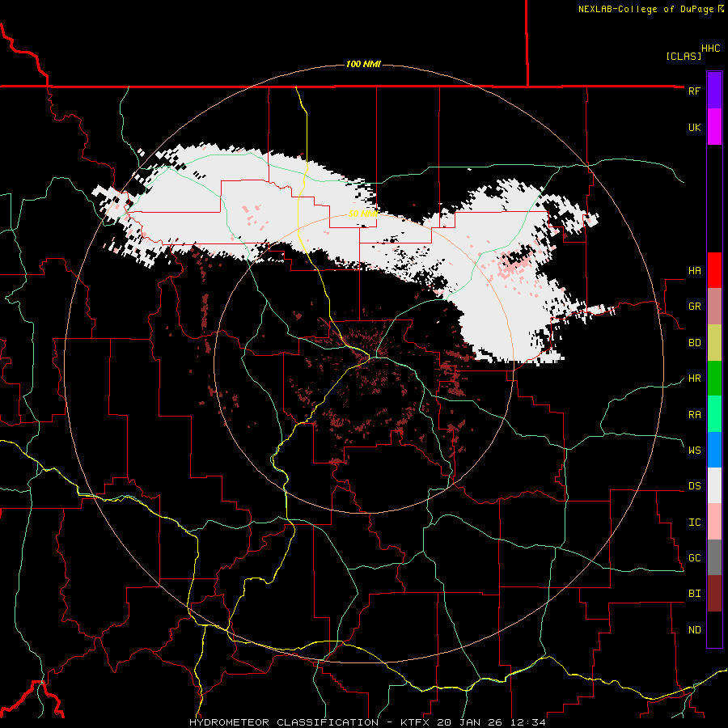Click the WS blue legend swatch
This screenshot has height=728, width=728.
pyautogui.click(x=714, y=450)
